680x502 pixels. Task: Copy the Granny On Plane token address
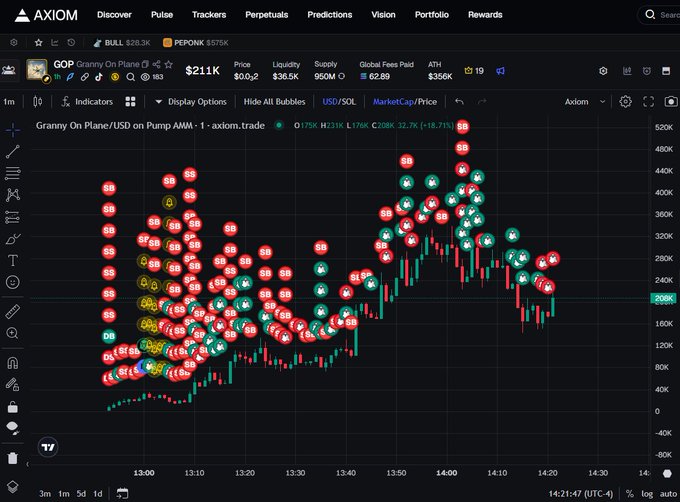145,64
